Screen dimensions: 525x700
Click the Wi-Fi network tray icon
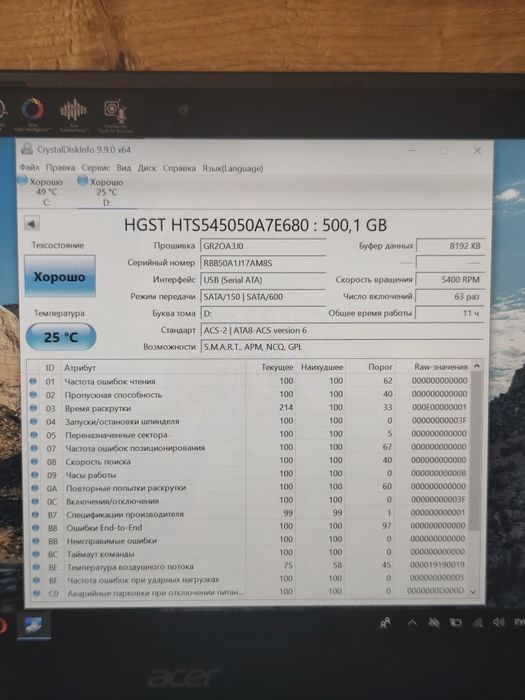[478, 622]
